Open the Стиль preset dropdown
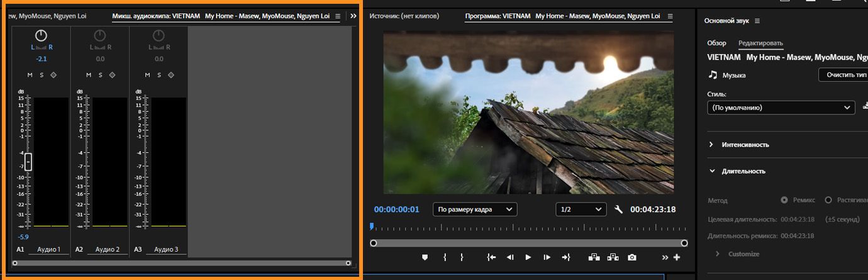The height and width of the screenshot is (280, 868). (781, 108)
